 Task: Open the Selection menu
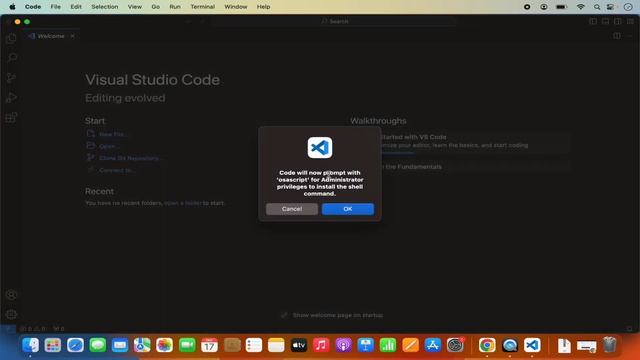(x=104, y=7)
